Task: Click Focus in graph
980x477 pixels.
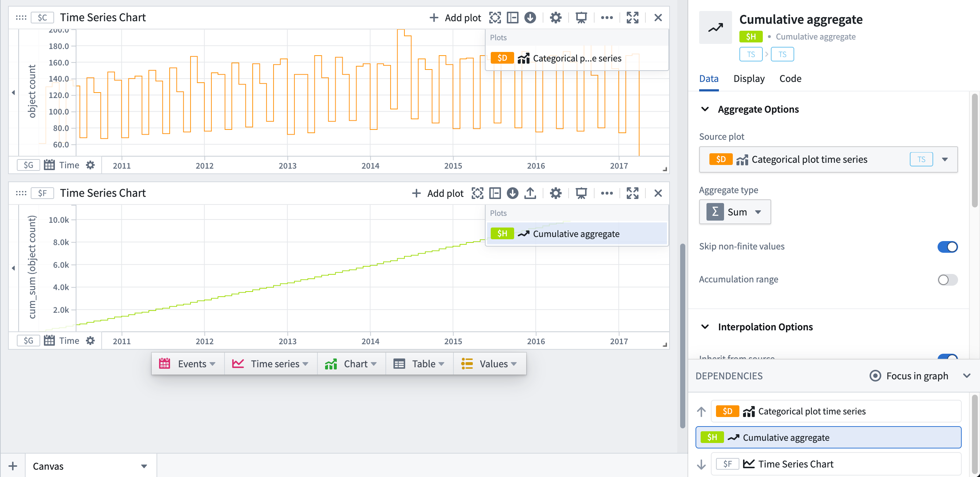Action: (908, 376)
